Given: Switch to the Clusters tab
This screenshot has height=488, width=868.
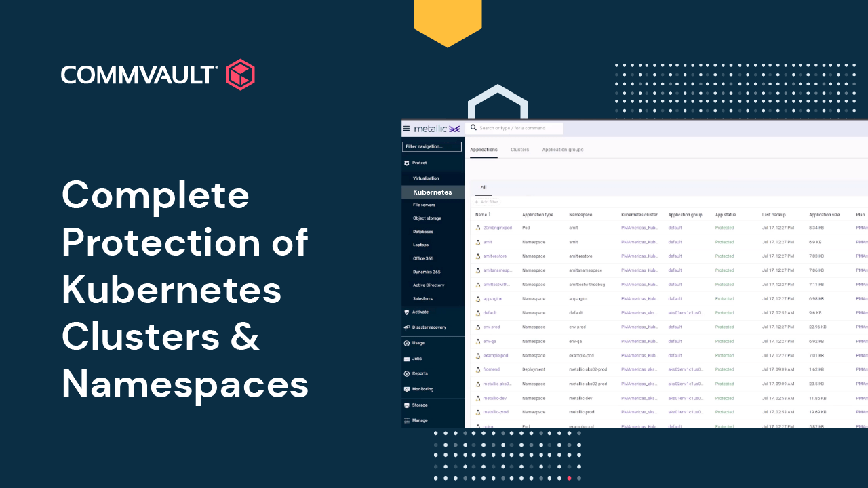Looking at the screenshot, I should coord(519,150).
